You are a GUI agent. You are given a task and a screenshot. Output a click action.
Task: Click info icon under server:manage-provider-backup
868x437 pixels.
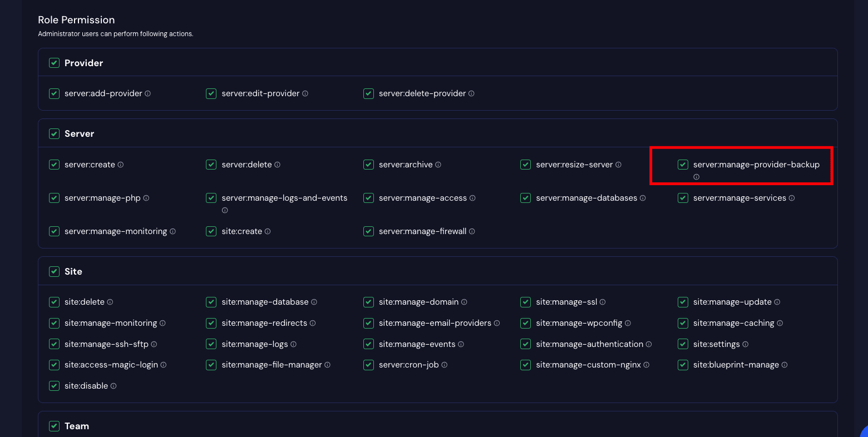coord(696,177)
